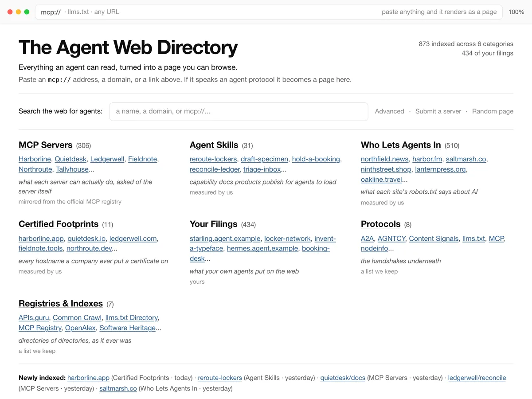
Task: Open the reconcile-ledger skill link
Action: 215,169
